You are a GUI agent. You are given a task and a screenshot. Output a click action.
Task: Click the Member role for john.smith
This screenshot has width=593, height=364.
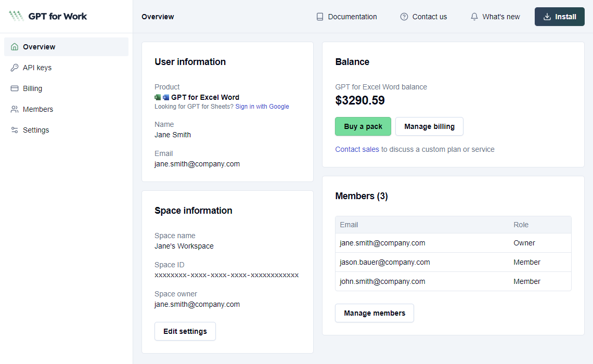527,282
